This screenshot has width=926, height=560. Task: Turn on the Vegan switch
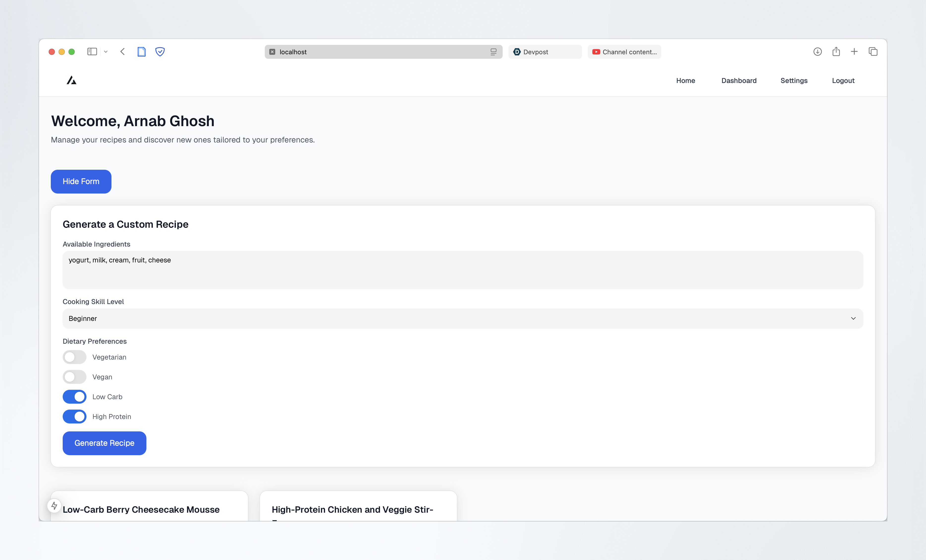(74, 377)
